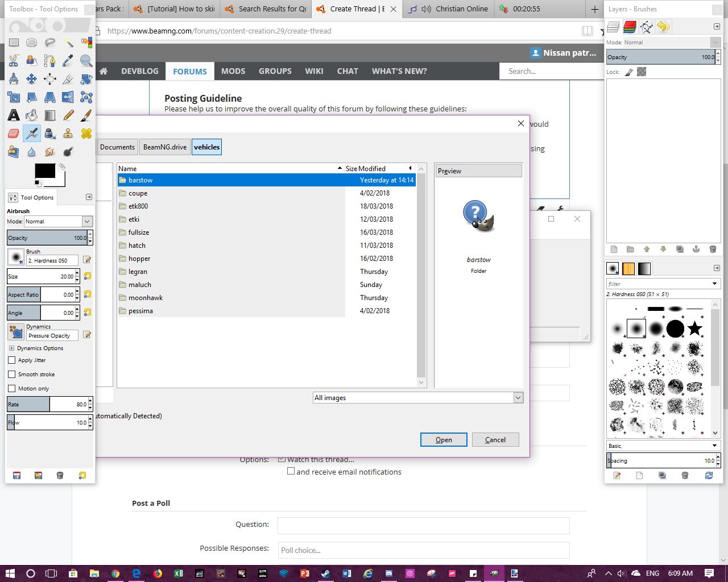The width and height of the screenshot is (728, 582).
Task: Open the WIKI link in navigation
Action: (314, 71)
